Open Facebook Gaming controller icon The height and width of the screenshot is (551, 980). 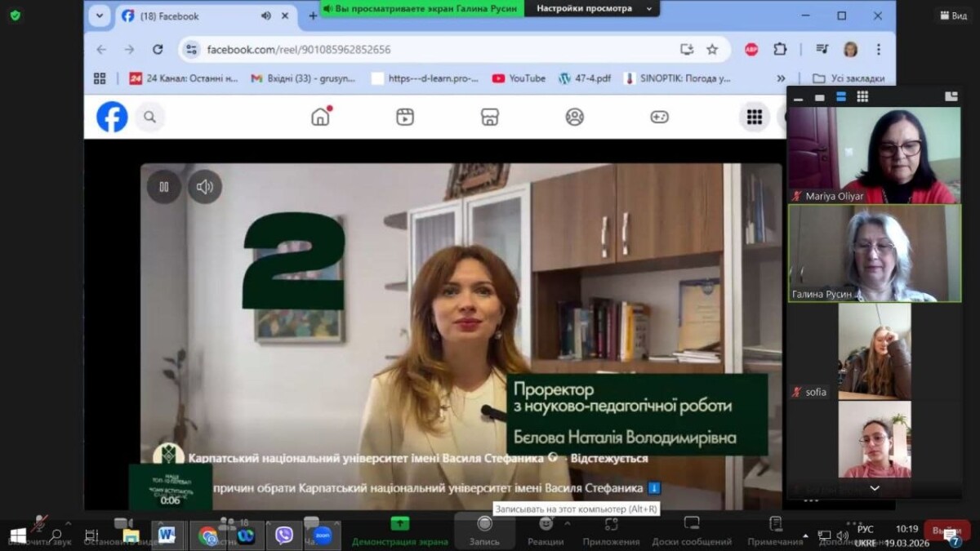659,117
